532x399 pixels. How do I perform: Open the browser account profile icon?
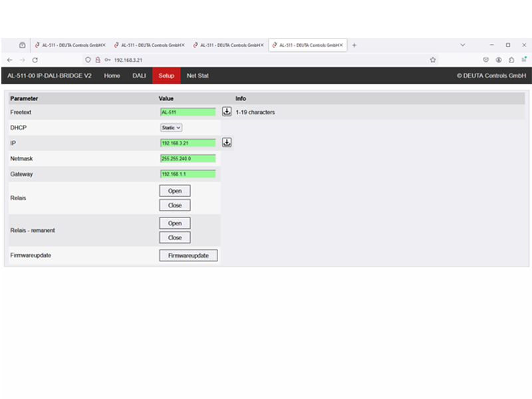(x=499, y=60)
